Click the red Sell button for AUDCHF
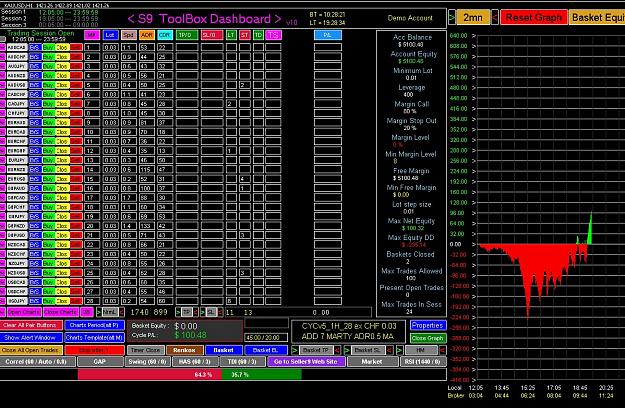 pyautogui.click(x=76, y=57)
